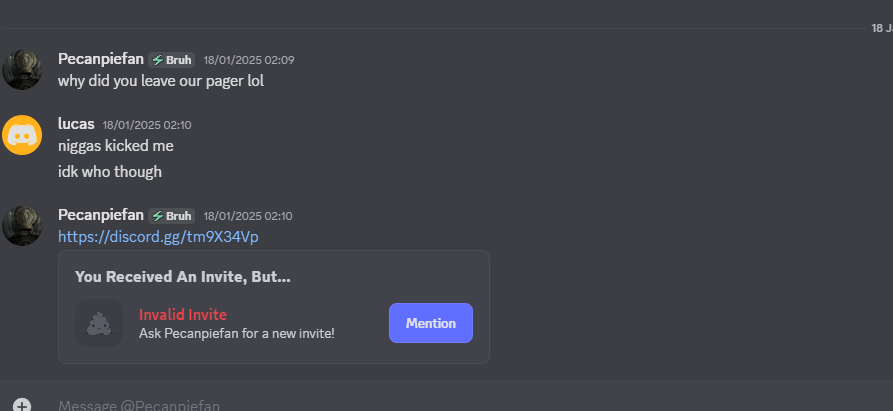Click the timestamp next to lucas

[147, 125]
